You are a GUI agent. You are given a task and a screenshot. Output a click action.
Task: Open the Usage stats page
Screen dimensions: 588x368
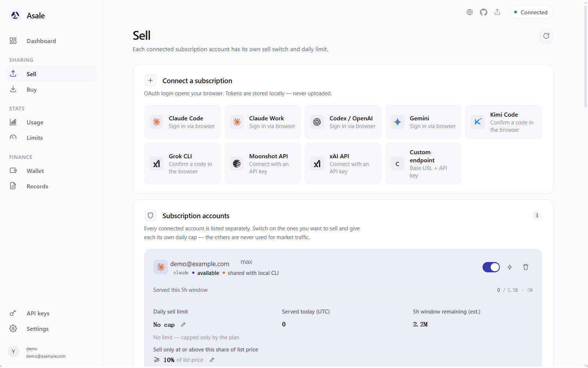point(51,122)
